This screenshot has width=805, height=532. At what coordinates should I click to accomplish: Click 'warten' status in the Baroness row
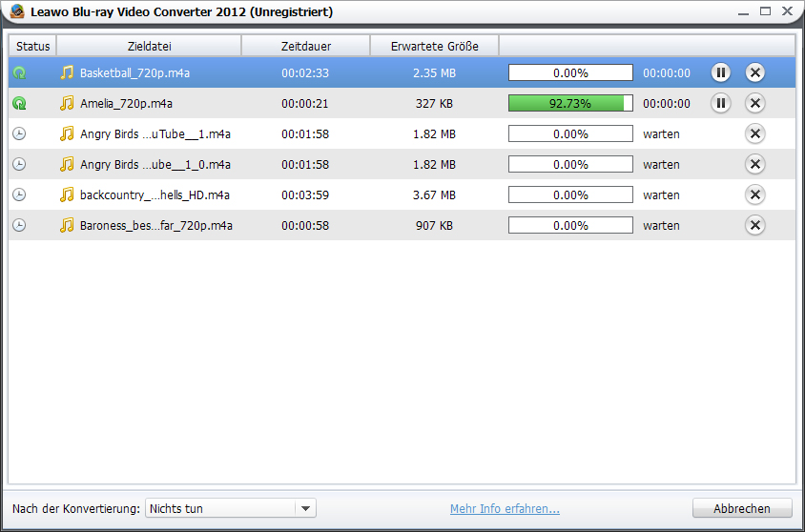[x=661, y=225]
